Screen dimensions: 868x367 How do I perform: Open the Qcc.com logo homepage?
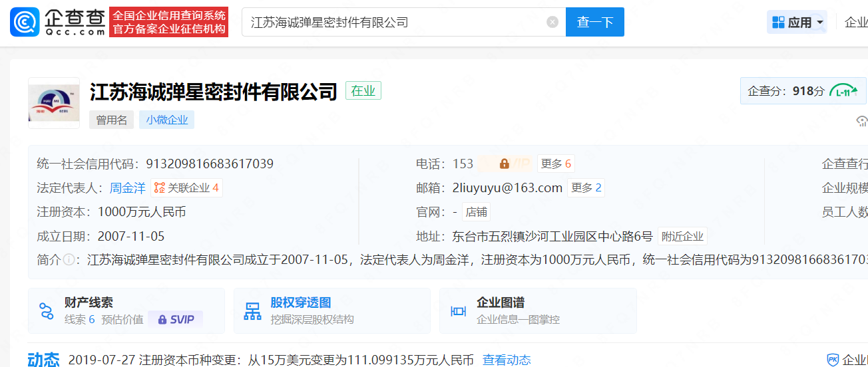[x=57, y=22]
